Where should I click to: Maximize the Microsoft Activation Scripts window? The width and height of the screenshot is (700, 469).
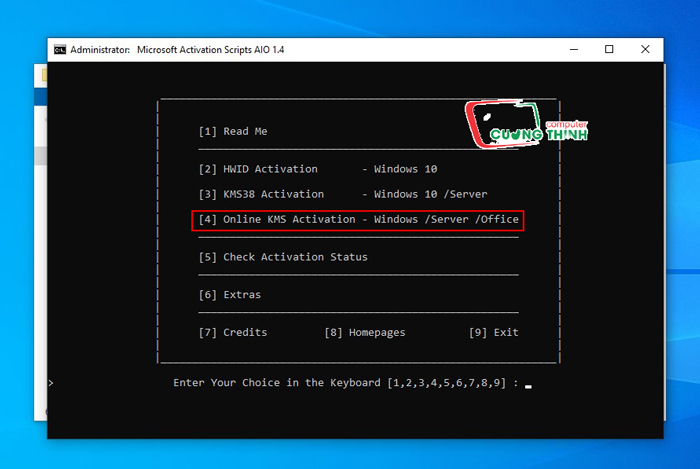(x=609, y=50)
